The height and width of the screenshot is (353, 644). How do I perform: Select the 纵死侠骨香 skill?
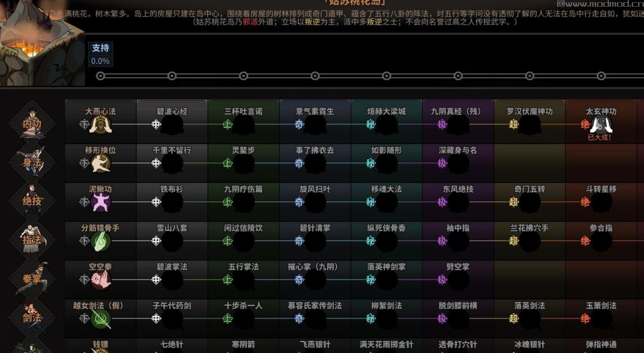(x=386, y=241)
